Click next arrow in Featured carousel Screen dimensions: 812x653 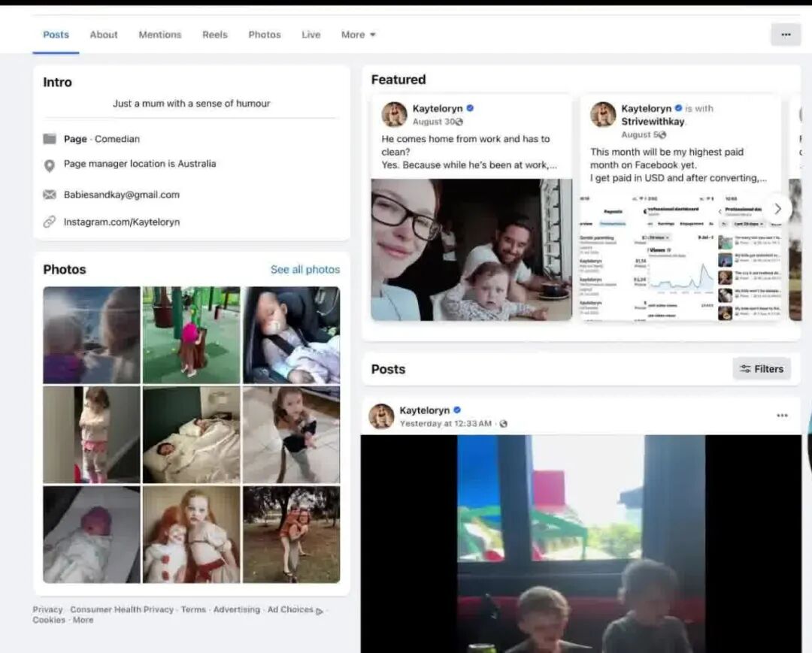[777, 209]
